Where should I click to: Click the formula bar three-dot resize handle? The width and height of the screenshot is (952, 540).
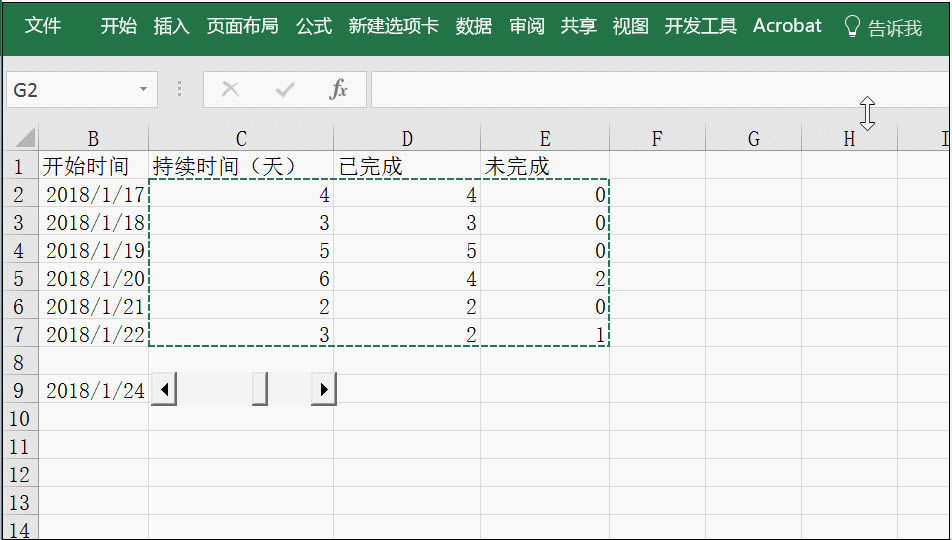coord(179,89)
